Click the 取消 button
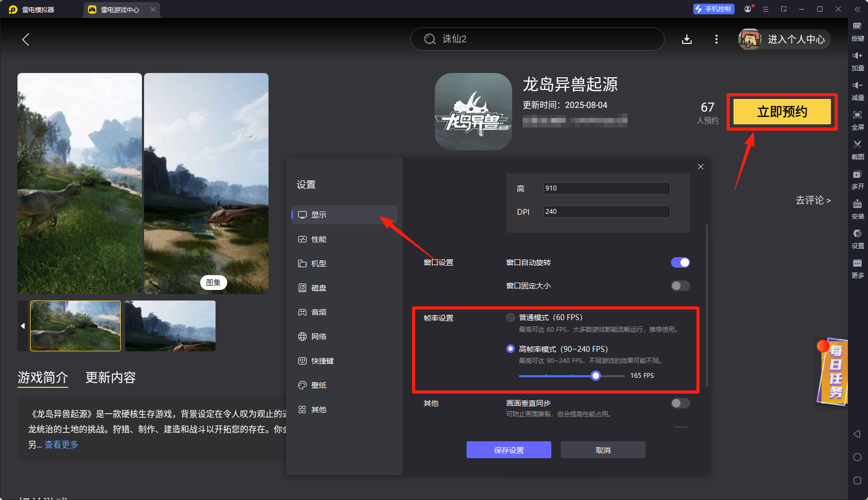 click(x=603, y=450)
